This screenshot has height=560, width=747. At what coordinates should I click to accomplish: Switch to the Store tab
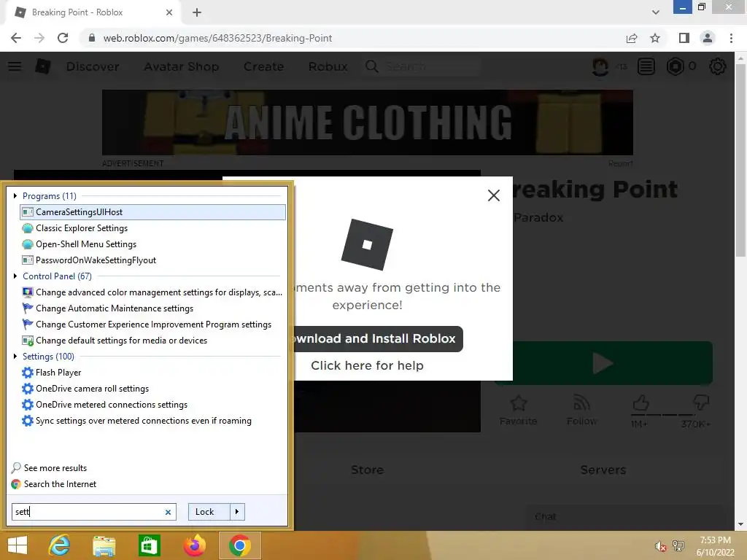point(367,470)
